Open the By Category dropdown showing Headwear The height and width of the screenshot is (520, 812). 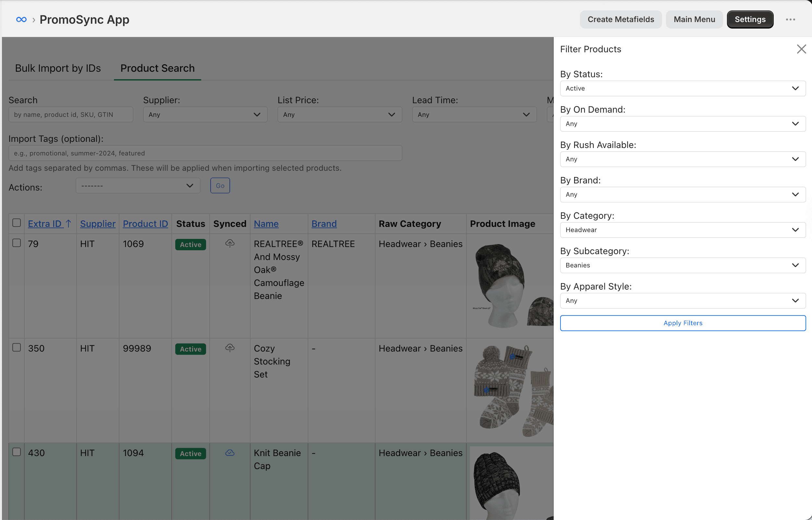[x=683, y=230]
